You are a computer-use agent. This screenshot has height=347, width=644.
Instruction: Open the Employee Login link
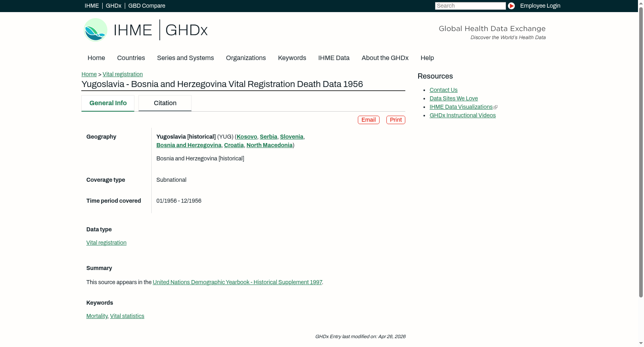pos(540,6)
